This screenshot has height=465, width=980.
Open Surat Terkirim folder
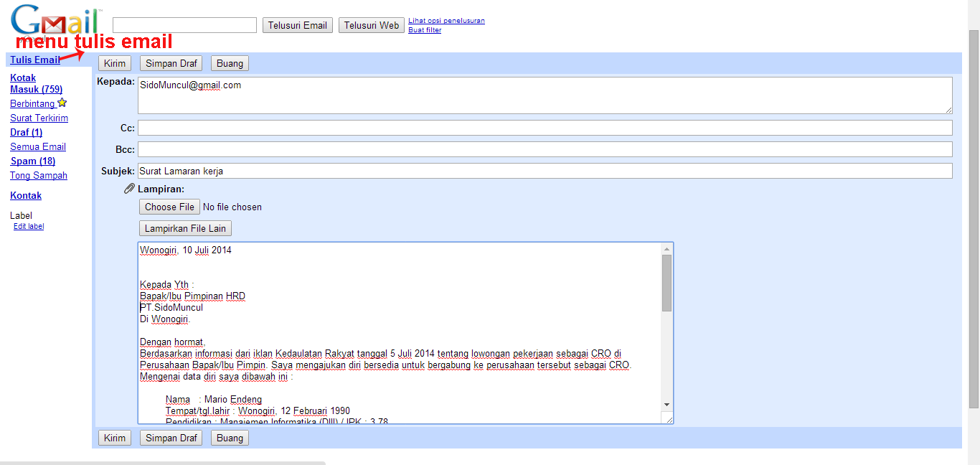tap(39, 118)
